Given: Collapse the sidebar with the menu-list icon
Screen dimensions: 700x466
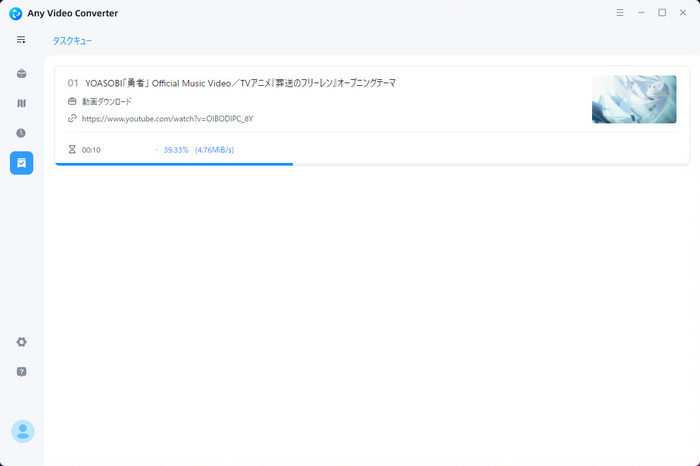Looking at the screenshot, I should (x=21, y=40).
